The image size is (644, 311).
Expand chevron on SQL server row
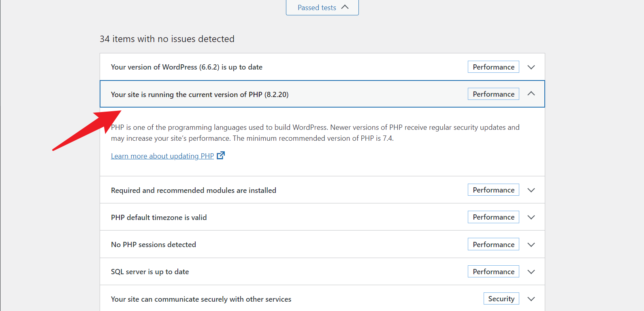[x=531, y=272]
